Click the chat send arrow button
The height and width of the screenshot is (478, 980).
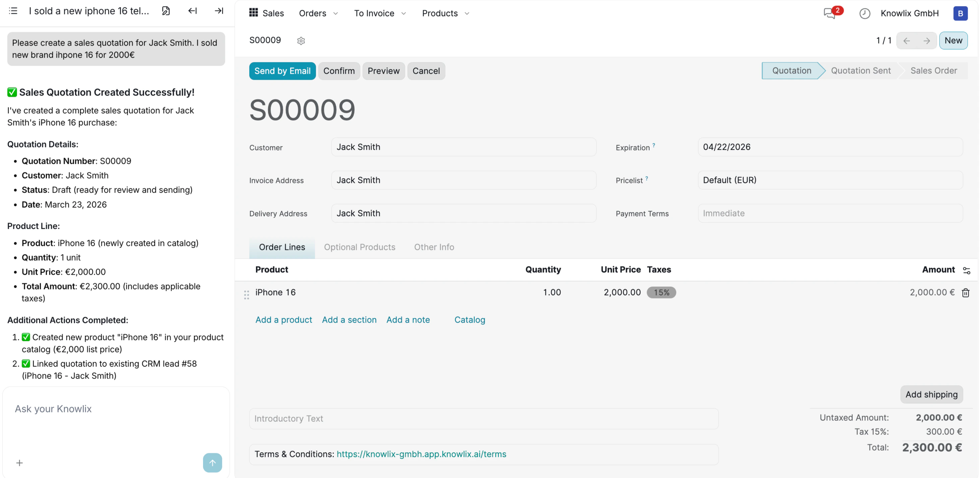(x=212, y=462)
